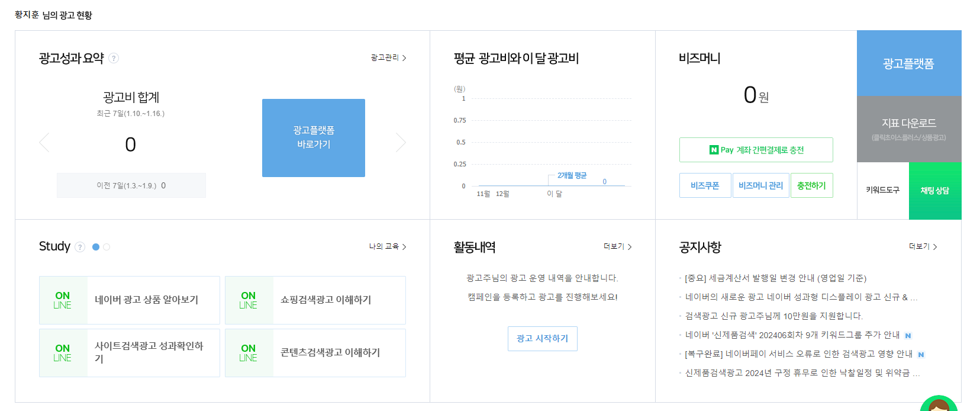Screen dimensions: 980x411
Task: Open notice 신제품검색광고 2024년 구정 휴무
Action: point(802,373)
